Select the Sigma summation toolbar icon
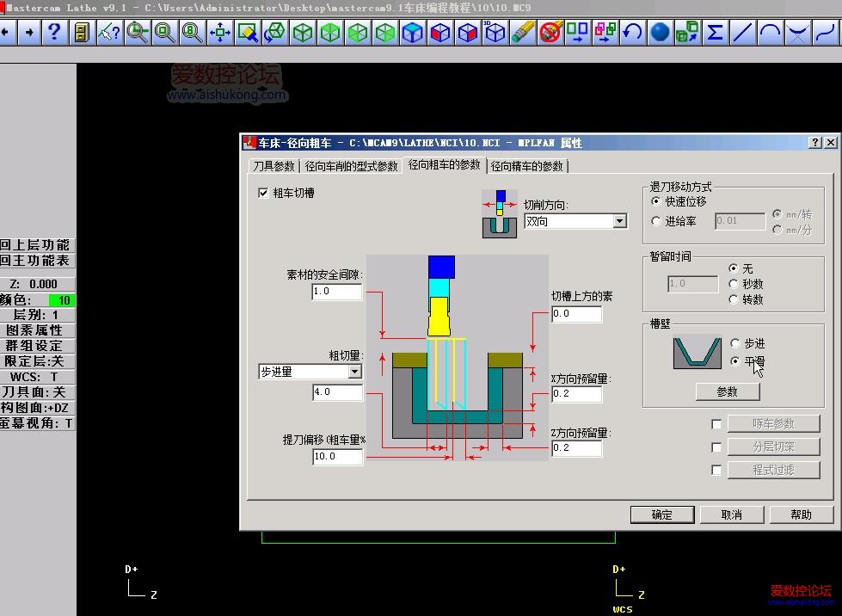 pyautogui.click(x=715, y=33)
